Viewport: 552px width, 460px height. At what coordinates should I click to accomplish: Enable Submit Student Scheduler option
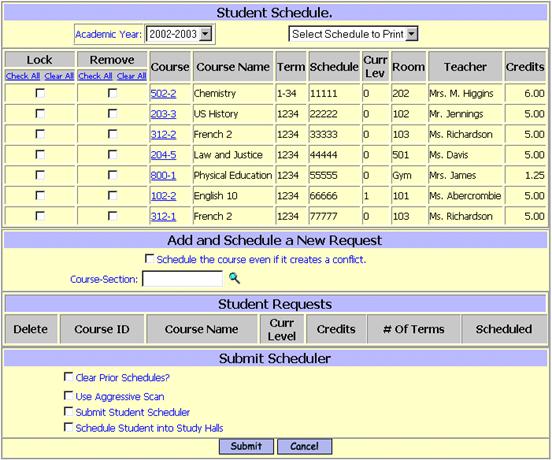pyautogui.click(x=68, y=411)
